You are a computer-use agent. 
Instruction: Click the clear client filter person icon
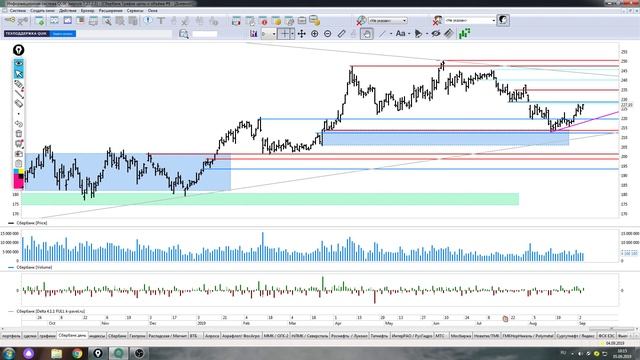point(438,20)
